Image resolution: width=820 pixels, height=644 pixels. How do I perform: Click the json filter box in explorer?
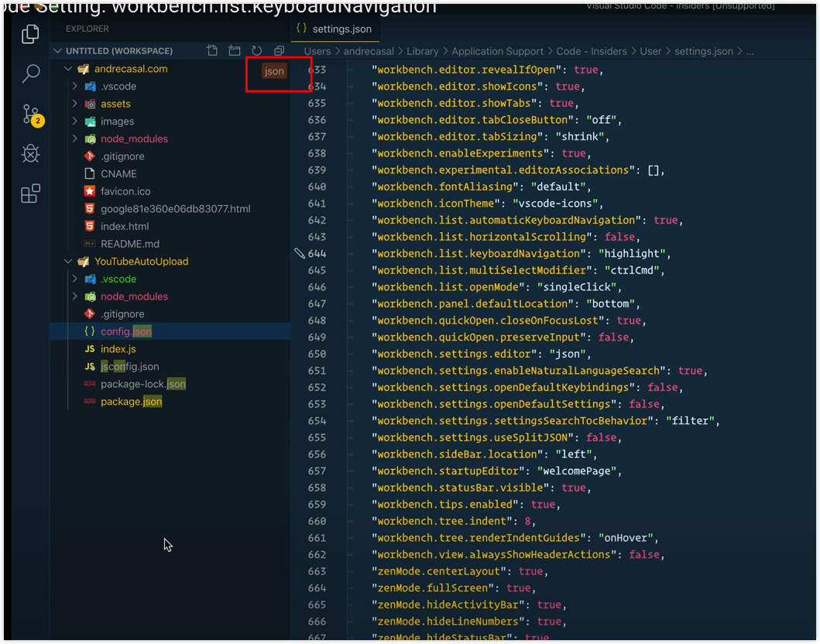click(x=274, y=71)
